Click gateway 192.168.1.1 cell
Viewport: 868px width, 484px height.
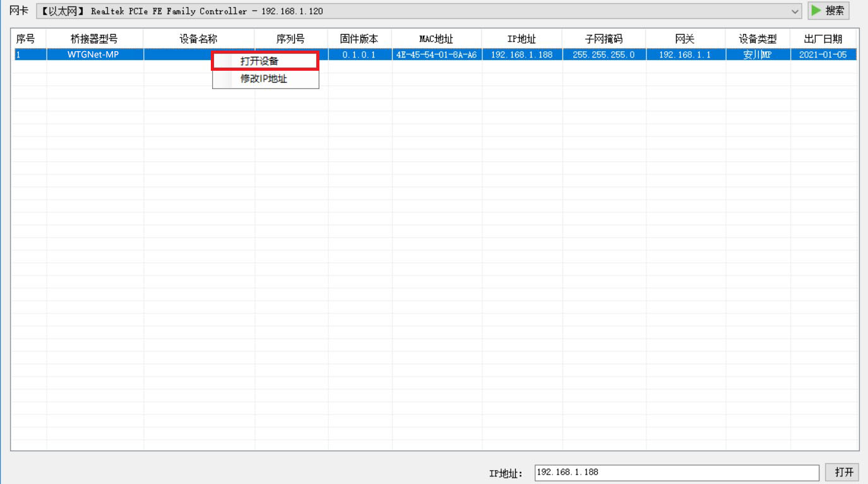[685, 54]
